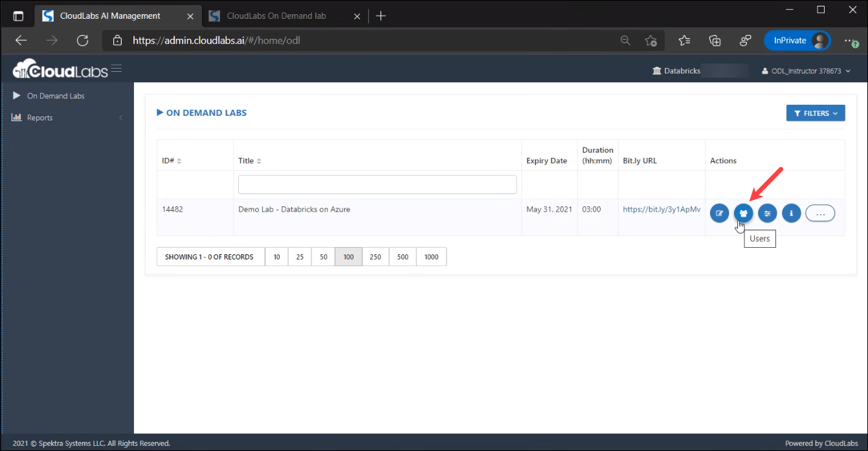Click the InPrivate profile button
Image resolution: width=868 pixels, height=451 pixels.
[x=797, y=41]
